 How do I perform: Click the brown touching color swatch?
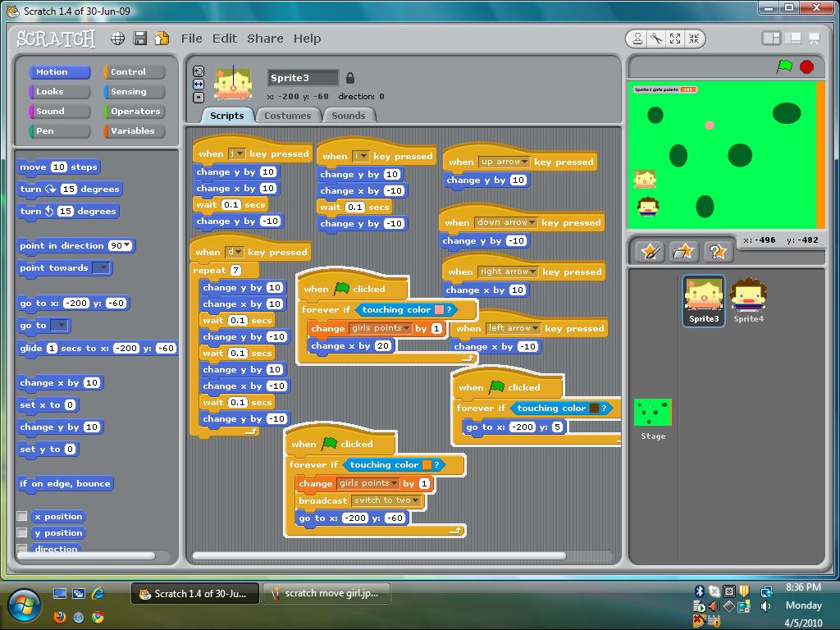(594, 409)
